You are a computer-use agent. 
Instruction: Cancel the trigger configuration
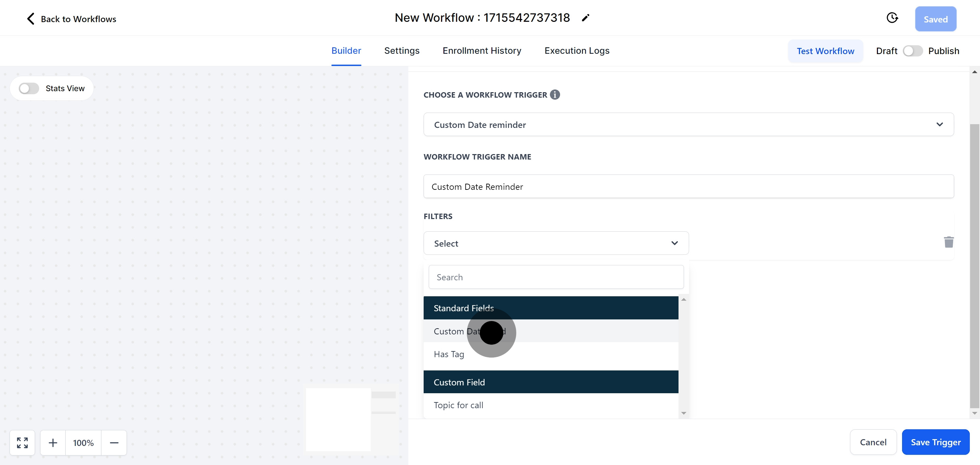coord(873,442)
